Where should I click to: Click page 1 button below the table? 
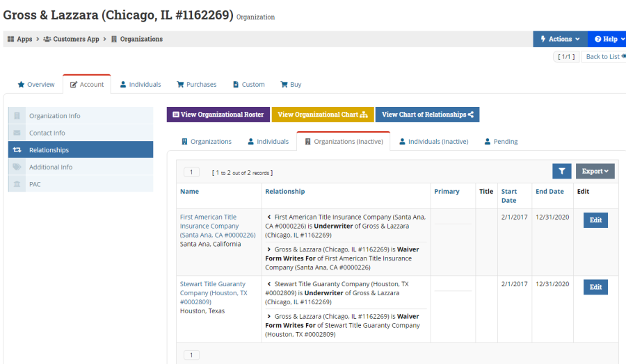pos(191,355)
